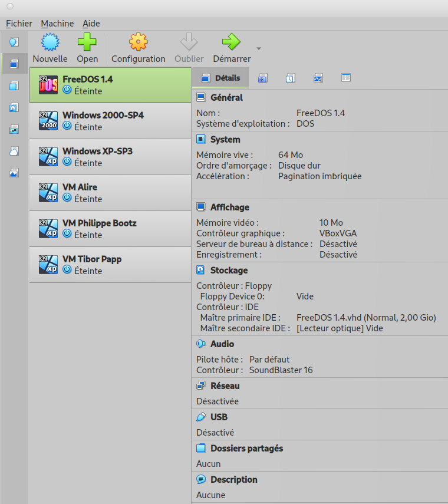Image resolution: width=448 pixels, height=504 pixels.
Task: Open the Network tool in left sidebar
Action: 14,129
